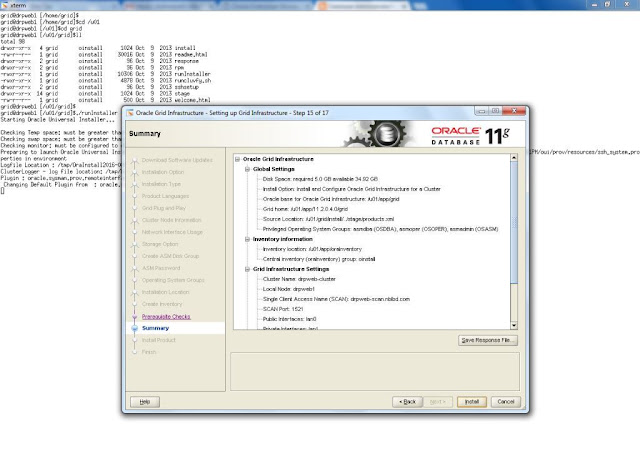Click Installation Option step in sidebar
This screenshot has height=456, width=640.
pyautogui.click(x=163, y=172)
